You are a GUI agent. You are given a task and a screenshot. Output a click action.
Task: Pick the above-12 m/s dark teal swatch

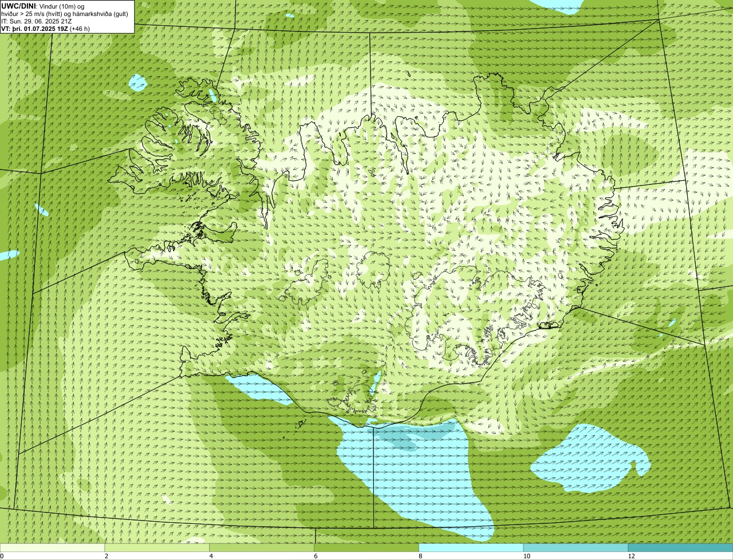tap(680, 548)
